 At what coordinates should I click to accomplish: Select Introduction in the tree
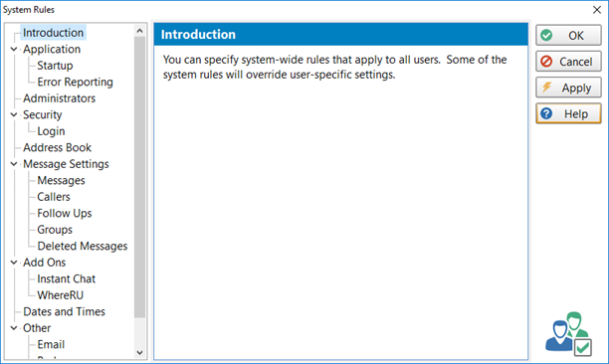pos(53,33)
